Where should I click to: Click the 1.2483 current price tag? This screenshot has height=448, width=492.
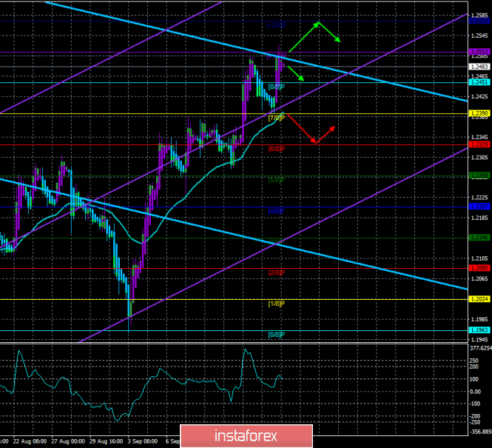pos(479,67)
